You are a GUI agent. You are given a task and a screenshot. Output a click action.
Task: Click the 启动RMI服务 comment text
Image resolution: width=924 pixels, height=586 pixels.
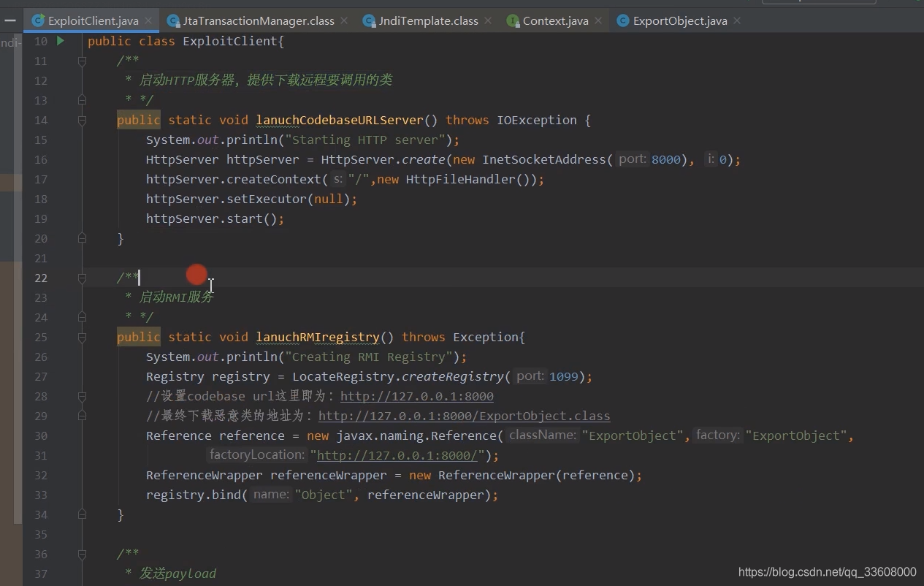[x=176, y=297]
